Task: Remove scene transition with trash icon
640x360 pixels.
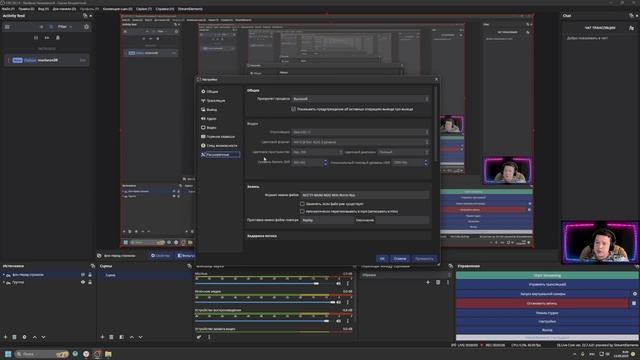Action: click(x=438, y=282)
